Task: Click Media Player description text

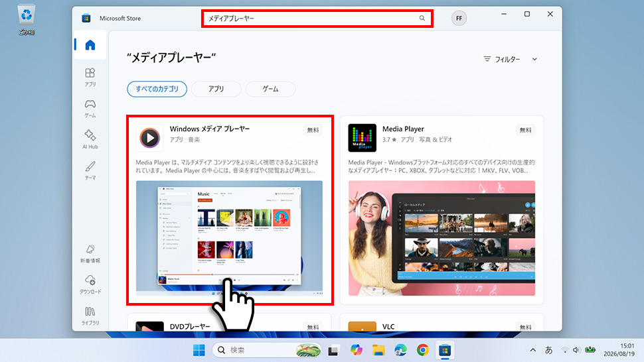Action: tap(442, 166)
